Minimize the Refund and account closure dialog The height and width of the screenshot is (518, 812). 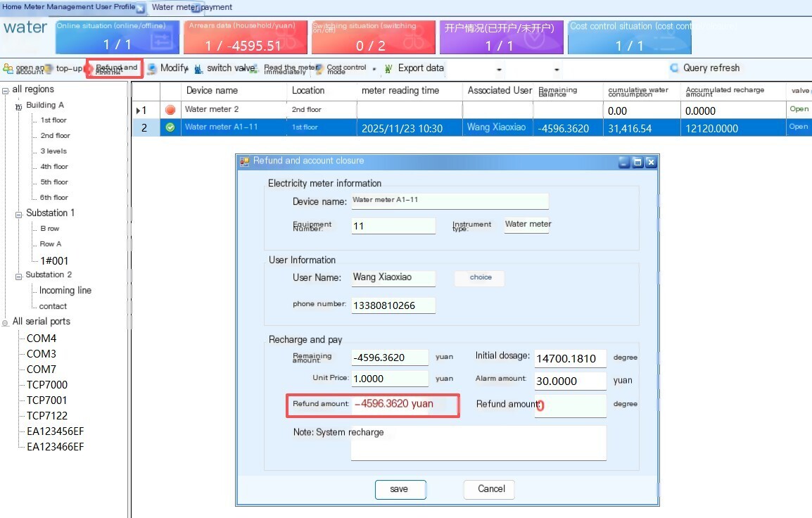pos(625,162)
